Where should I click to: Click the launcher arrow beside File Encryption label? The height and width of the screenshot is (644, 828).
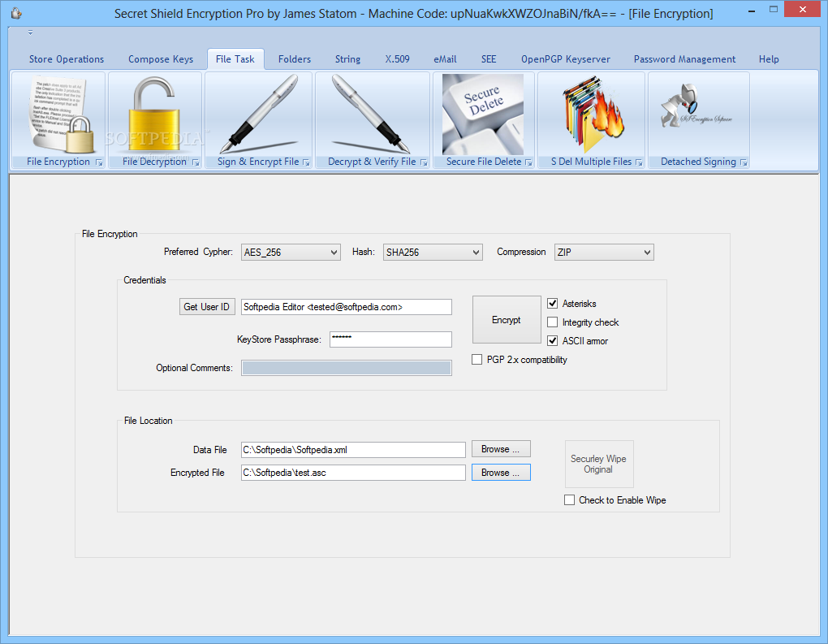(99, 162)
